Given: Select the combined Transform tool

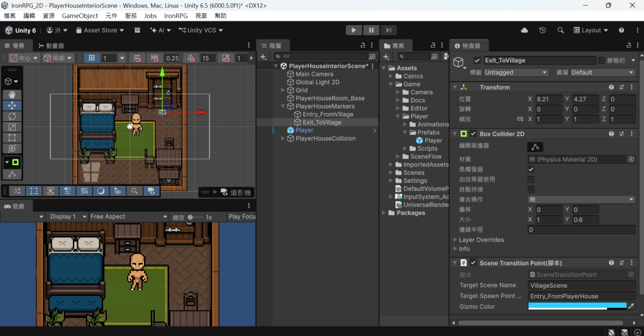Looking at the screenshot, I should coord(12,148).
